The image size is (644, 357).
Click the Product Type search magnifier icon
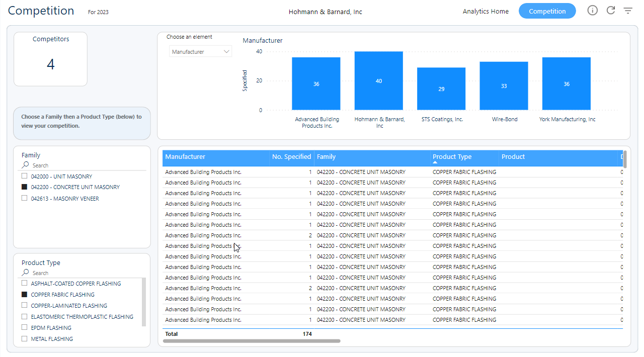click(x=25, y=273)
